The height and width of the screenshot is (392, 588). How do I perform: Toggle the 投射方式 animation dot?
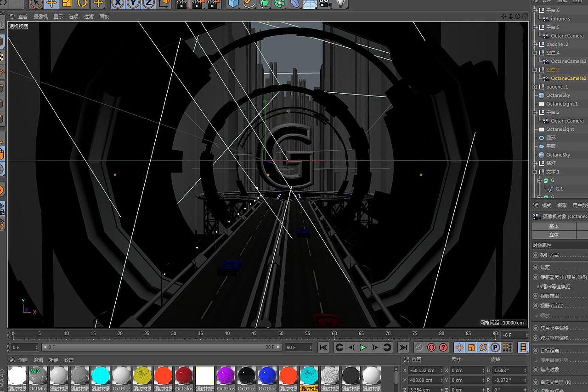click(536, 255)
